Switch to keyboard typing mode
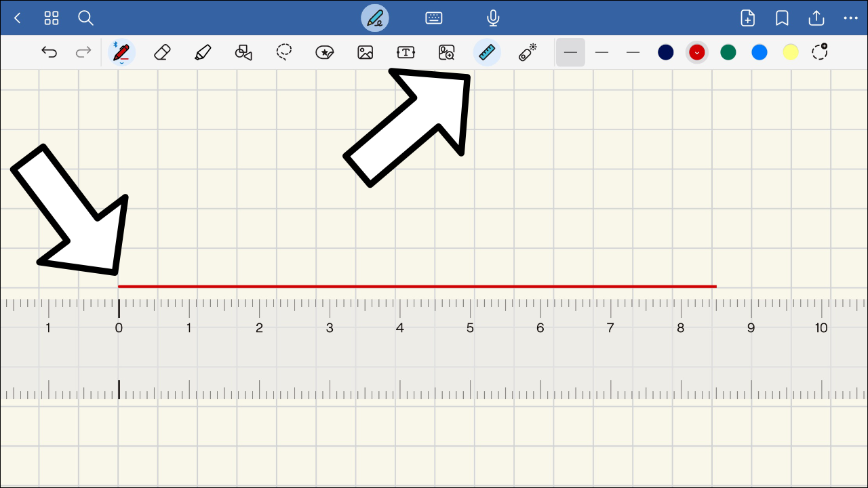This screenshot has width=868, height=488. pos(434,18)
